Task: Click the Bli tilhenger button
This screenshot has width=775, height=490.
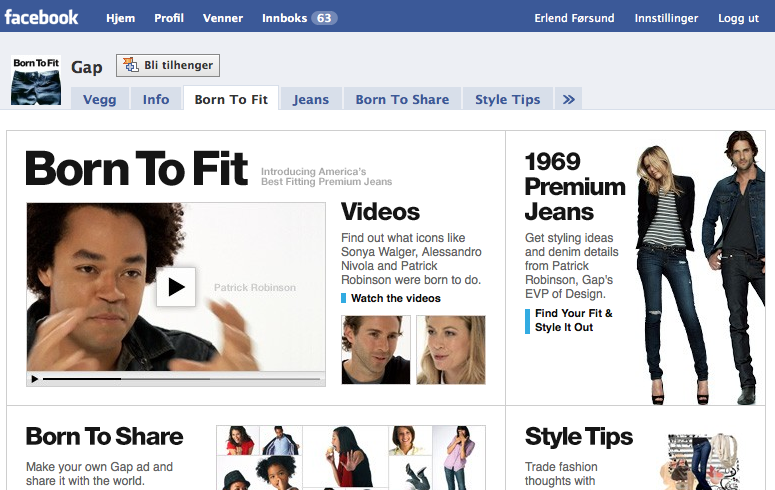Action: tap(168, 65)
